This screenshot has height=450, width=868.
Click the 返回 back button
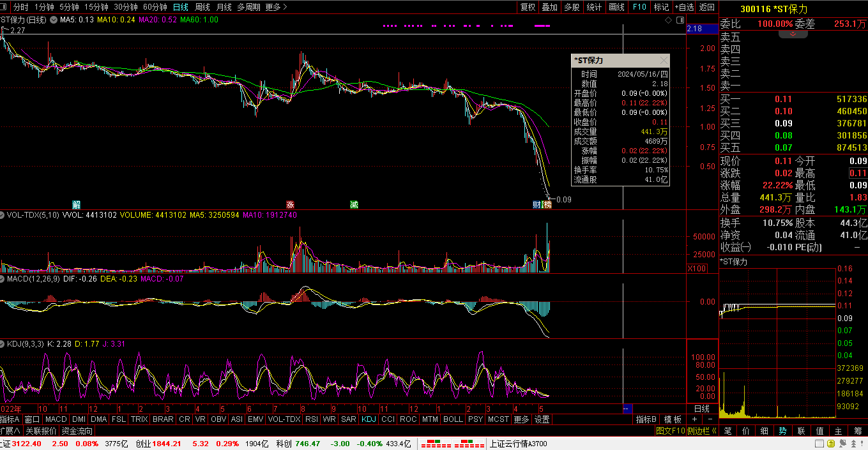(x=707, y=7)
